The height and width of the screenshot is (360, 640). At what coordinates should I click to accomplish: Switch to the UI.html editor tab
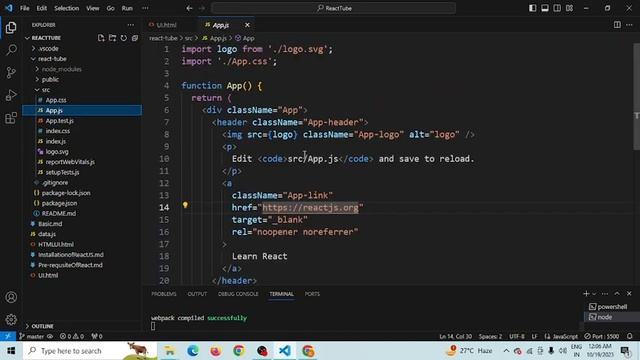[x=167, y=25]
